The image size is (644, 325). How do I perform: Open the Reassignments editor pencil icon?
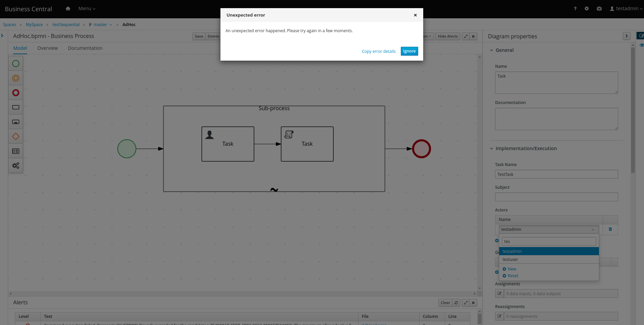pos(500,316)
